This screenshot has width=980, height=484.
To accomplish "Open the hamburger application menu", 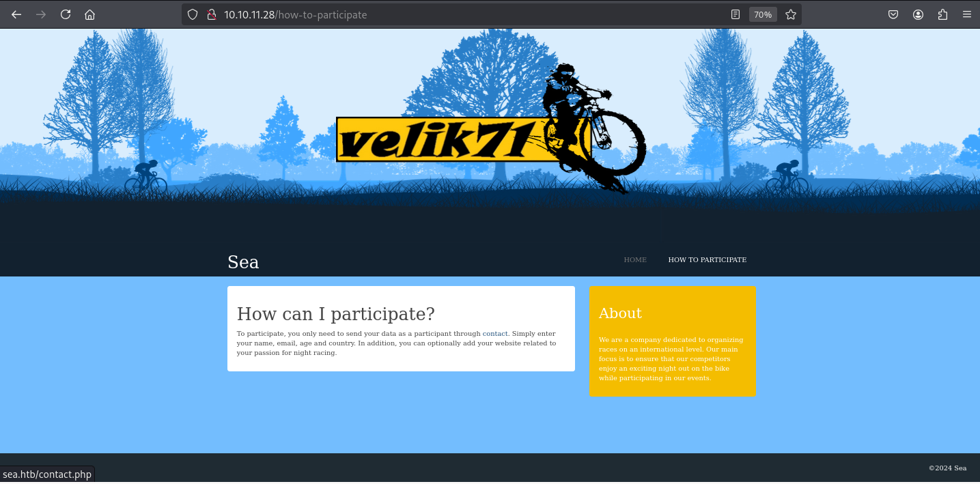I will (967, 14).
